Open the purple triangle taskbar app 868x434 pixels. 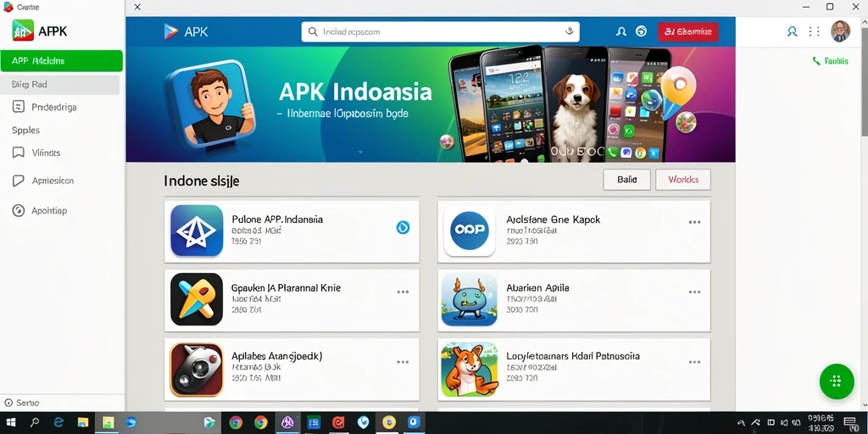coord(287,423)
